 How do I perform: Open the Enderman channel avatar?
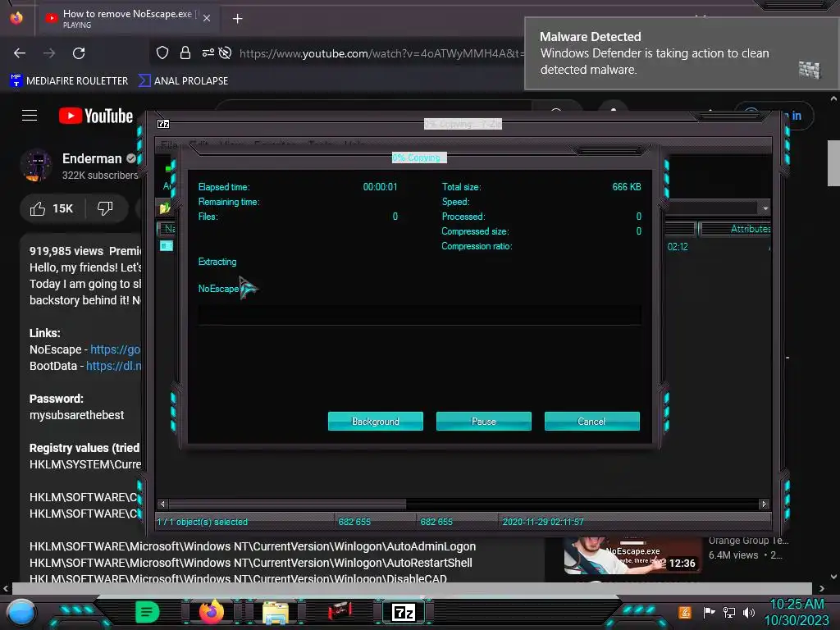click(x=36, y=165)
